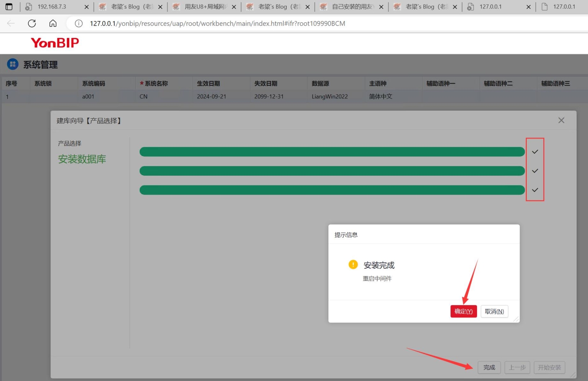The height and width of the screenshot is (381, 588).
Task: Click the 系统管理 blue grid icon
Action: tap(13, 64)
